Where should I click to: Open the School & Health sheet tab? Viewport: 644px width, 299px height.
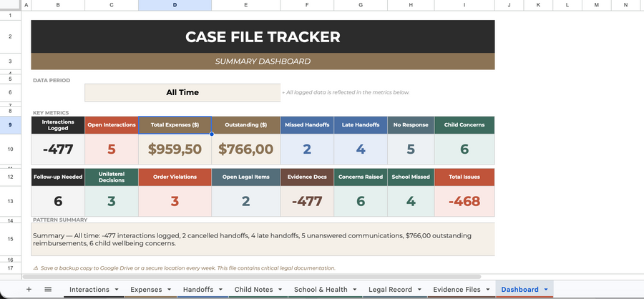pos(321,289)
